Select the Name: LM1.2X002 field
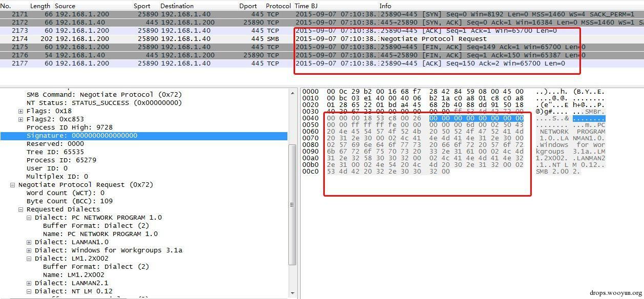 point(73,275)
